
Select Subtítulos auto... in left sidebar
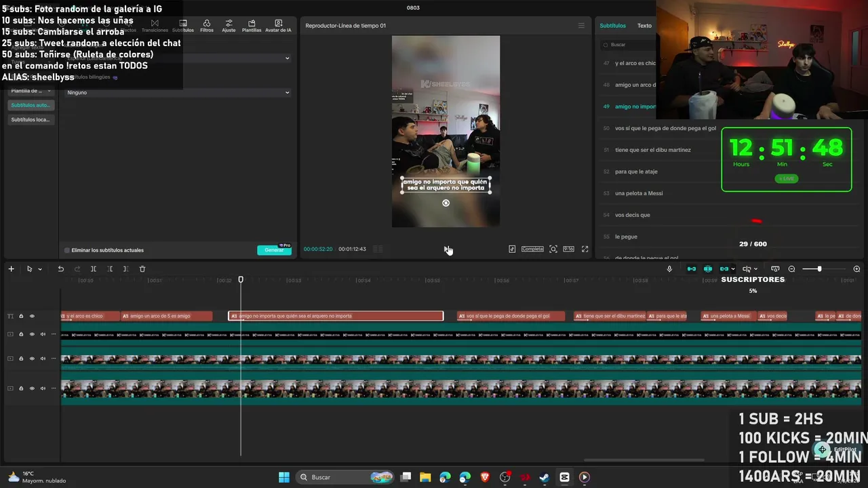[x=31, y=105]
